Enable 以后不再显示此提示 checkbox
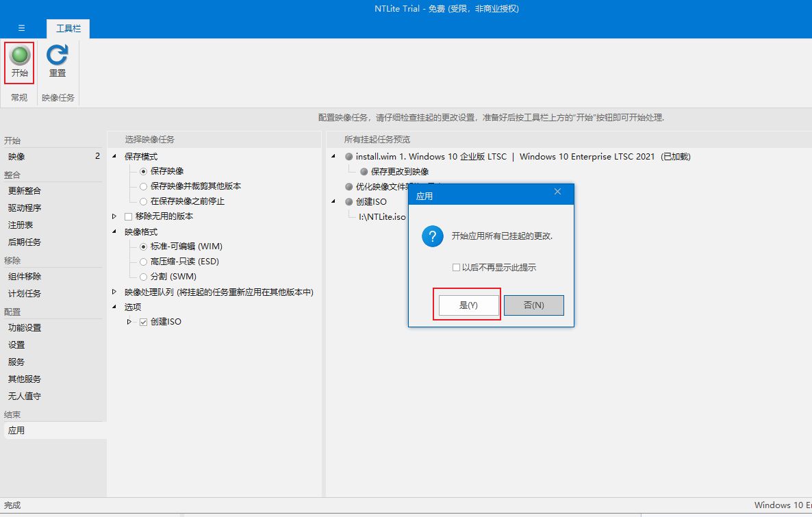 click(x=456, y=268)
